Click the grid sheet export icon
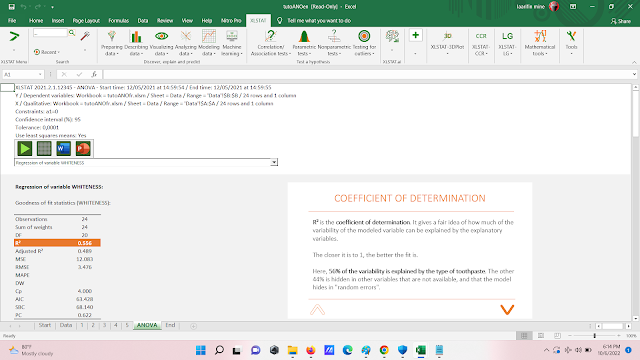The image size is (640, 360). [x=44, y=148]
